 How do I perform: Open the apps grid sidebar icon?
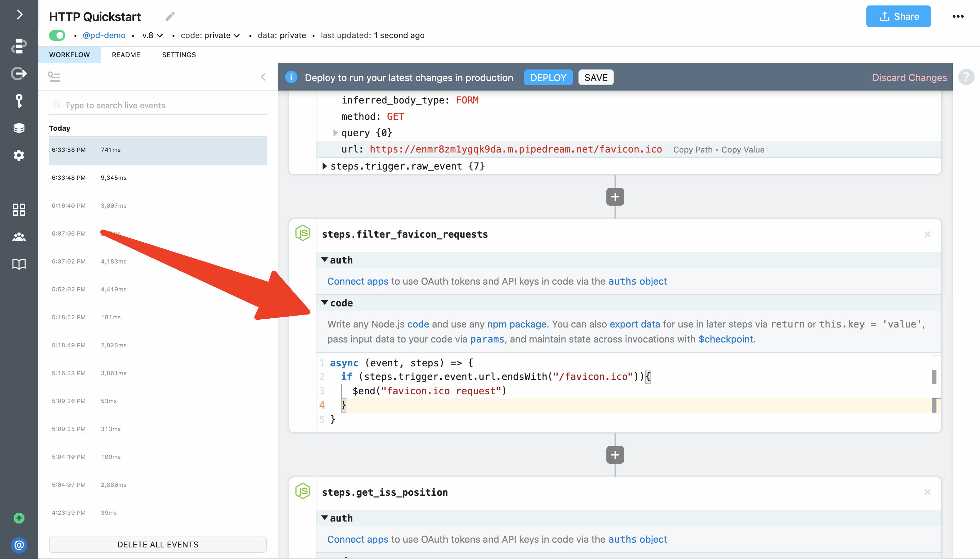[19, 210]
